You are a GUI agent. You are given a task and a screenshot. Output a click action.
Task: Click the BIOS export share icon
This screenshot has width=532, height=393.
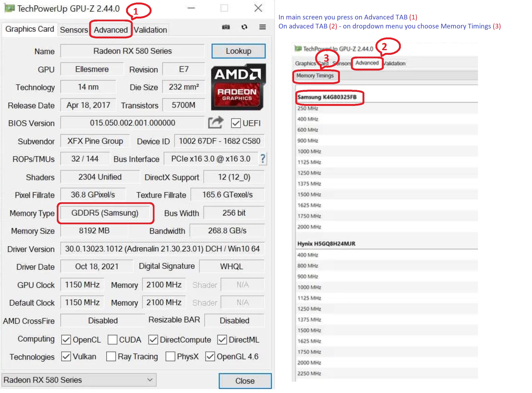click(x=216, y=123)
